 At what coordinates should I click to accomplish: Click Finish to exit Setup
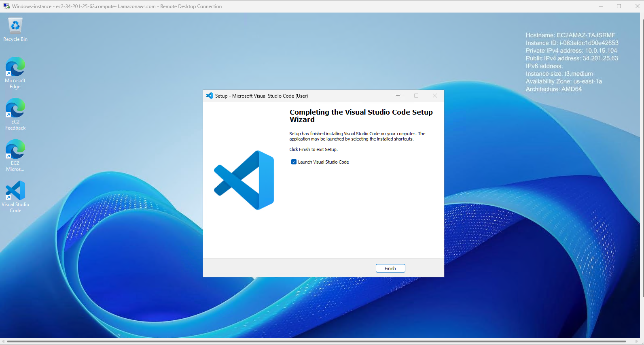(390, 268)
